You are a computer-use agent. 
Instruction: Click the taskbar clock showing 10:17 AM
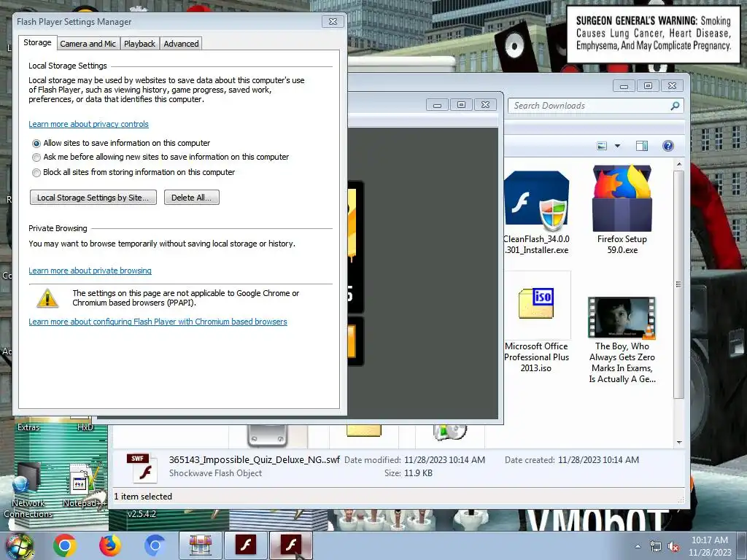click(710, 546)
